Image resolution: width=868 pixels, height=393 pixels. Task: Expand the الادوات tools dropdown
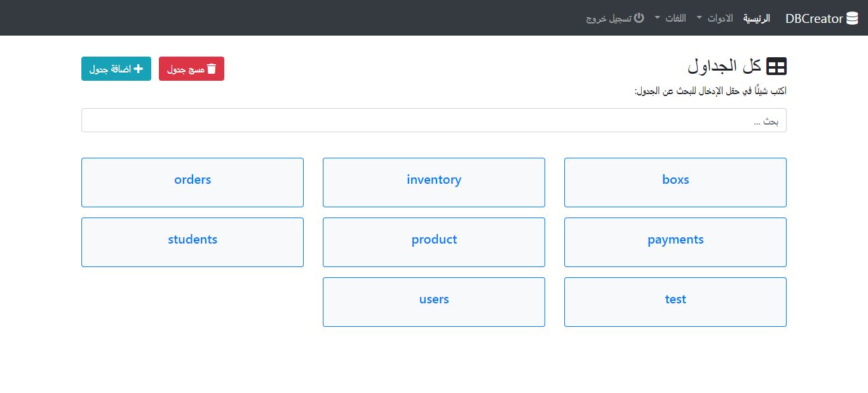pyautogui.click(x=715, y=18)
